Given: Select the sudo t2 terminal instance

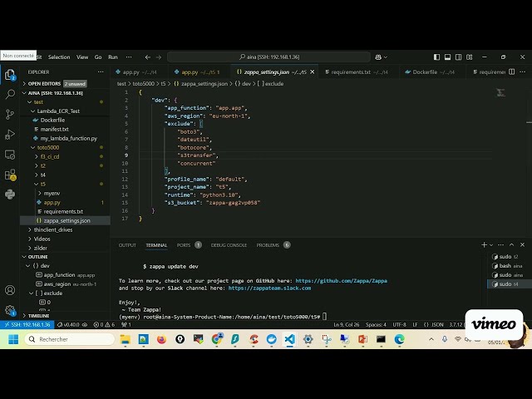Looking at the screenshot, I should click(x=508, y=257).
